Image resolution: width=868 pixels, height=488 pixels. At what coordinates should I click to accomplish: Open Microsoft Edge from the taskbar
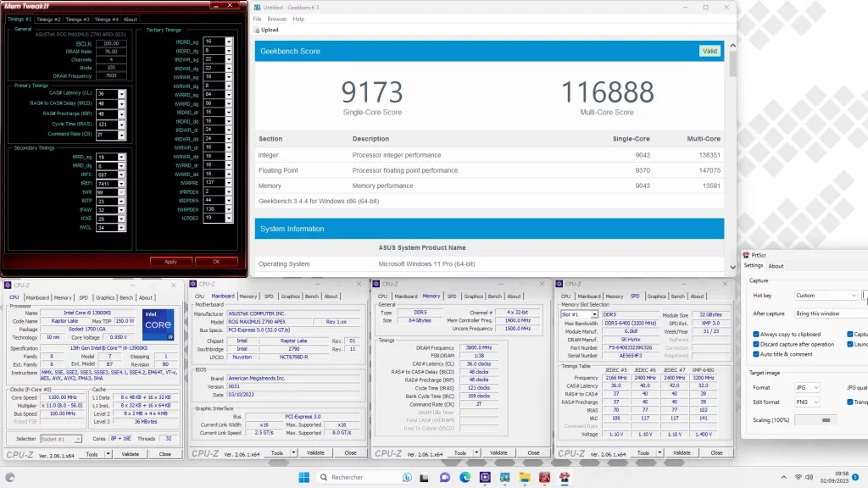[x=465, y=478]
